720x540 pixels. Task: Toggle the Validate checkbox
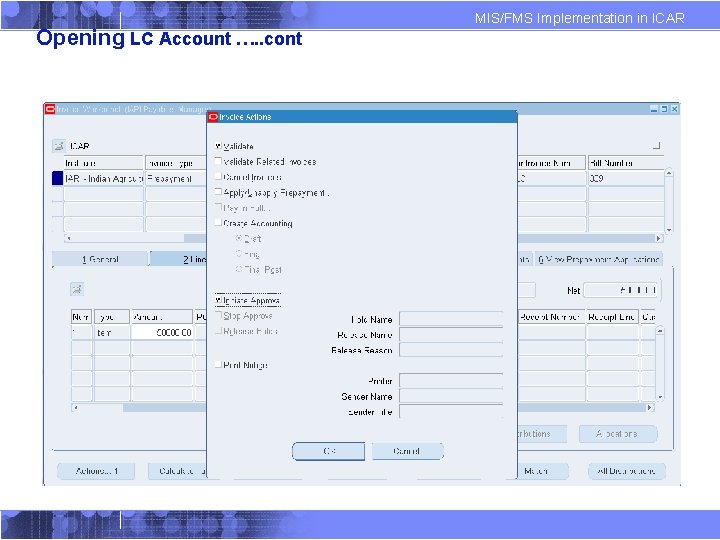pyautogui.click(x=219, y=146)
